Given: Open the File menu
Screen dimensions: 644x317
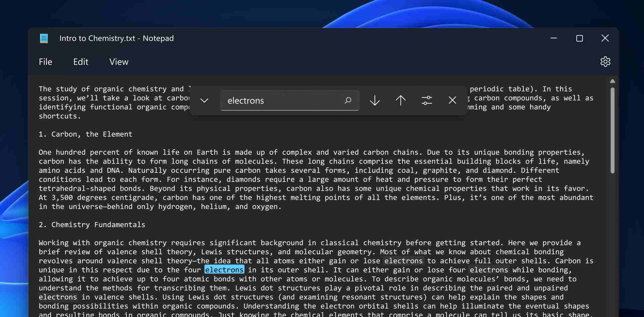Looking at the screenshot, I should click(46, 62).
